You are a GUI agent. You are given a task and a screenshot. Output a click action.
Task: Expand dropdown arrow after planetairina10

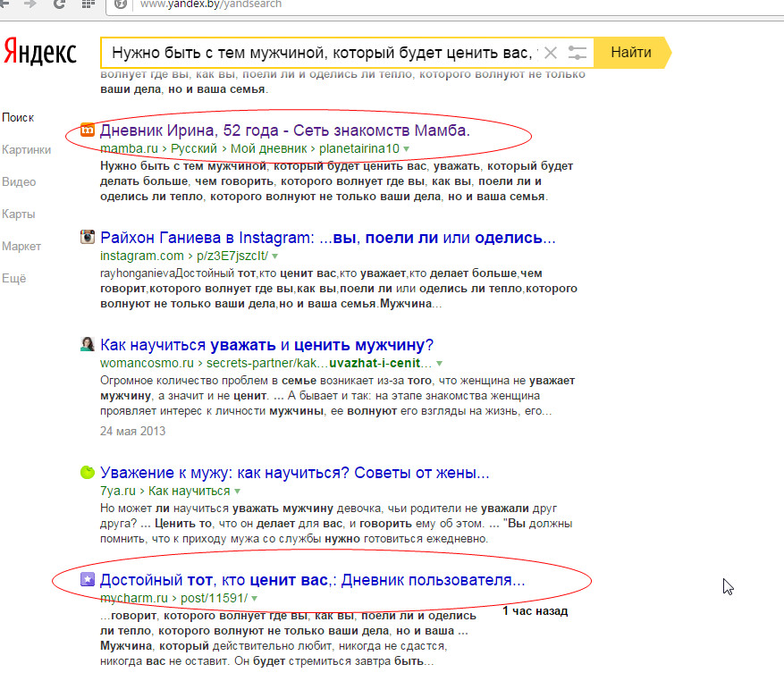407,149
